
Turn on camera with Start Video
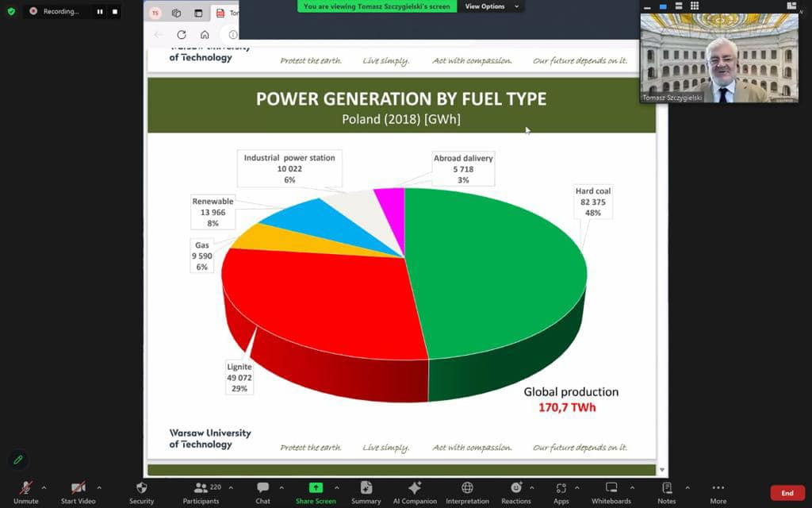78,487
